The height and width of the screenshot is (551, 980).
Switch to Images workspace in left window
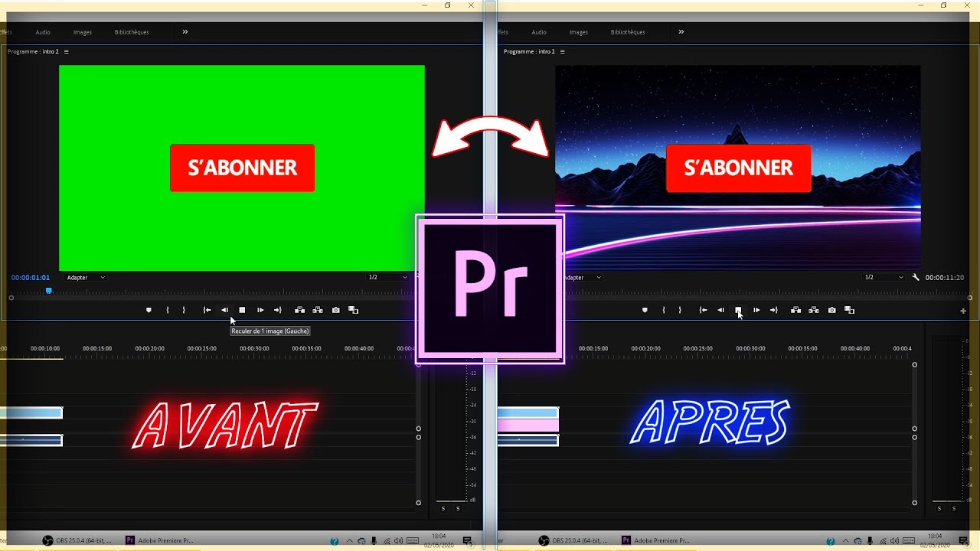click(83, 32)
